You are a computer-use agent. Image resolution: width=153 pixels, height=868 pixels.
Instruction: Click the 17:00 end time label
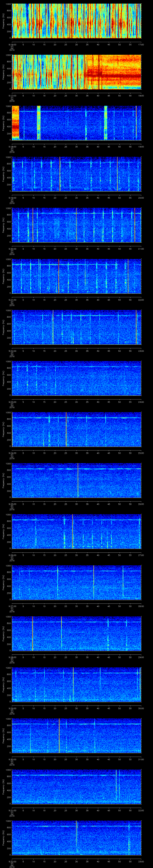click(141, 44)
